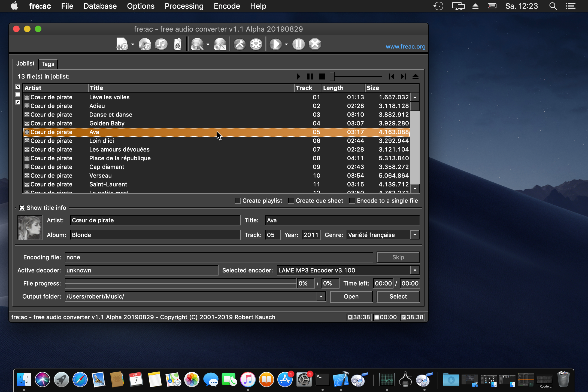Open general settings wrench-and-screwdriver icon
This screenshot has width=588, height=392.
[x=240, y=44]
